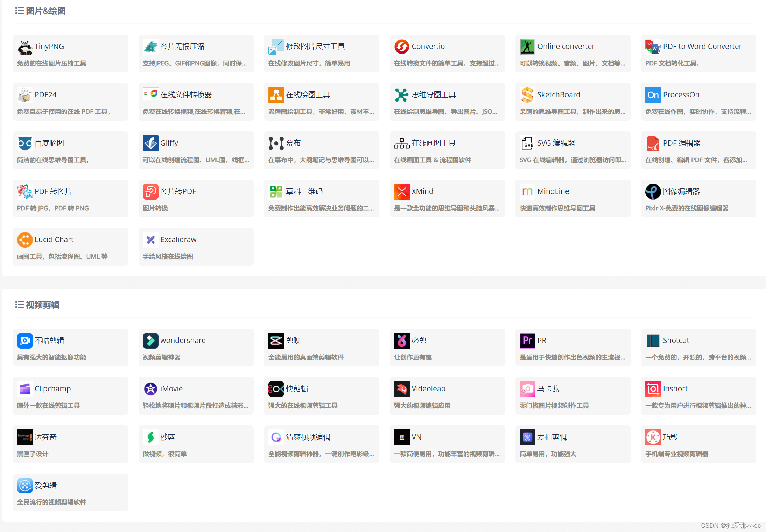Open the 爱拍剪辑 link
This screenshot has width=766, height=532.
tap(552, 437)
